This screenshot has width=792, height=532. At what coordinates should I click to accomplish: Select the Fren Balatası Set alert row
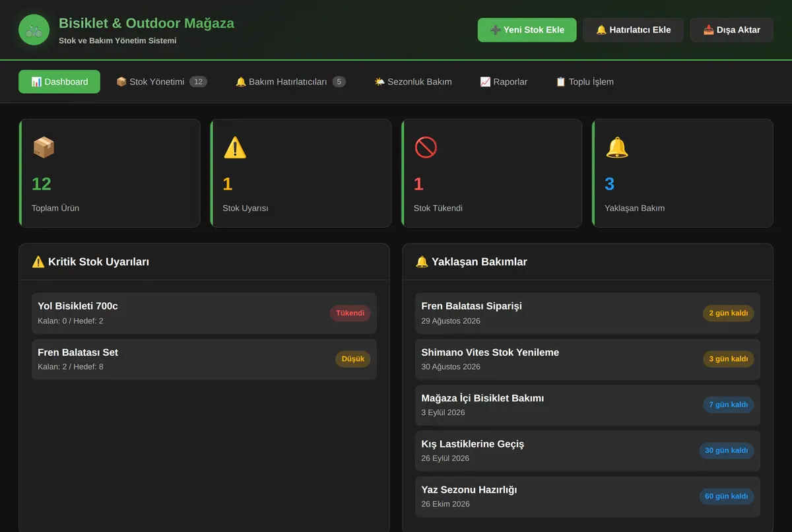point(204,359)
